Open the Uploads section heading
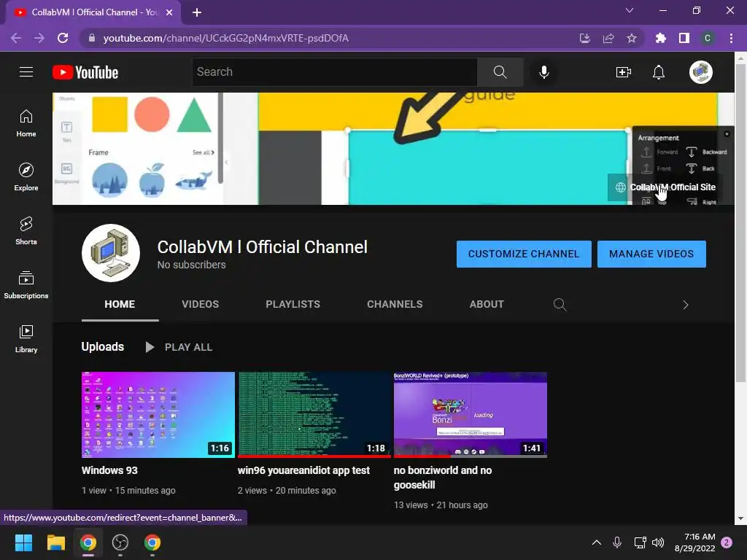Image resolution: width=747 pixels, height=560 pixels. [102, 346]
